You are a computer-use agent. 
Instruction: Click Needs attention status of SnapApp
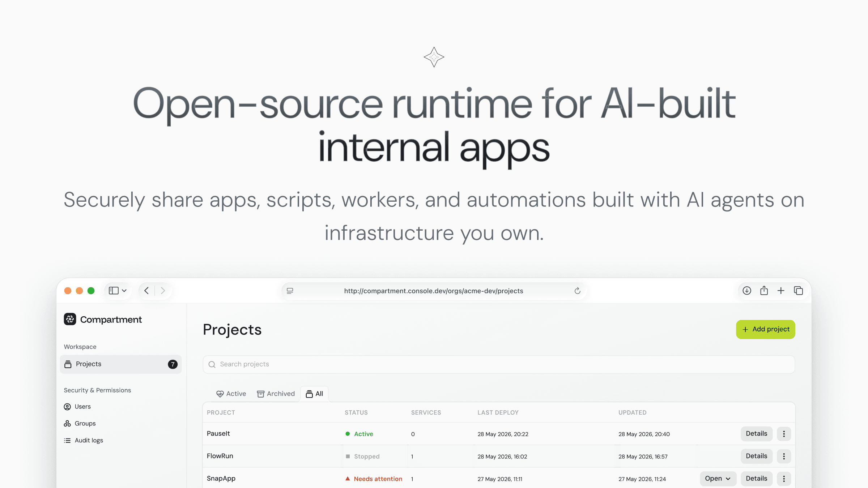pyautogui.click(x=374, y=479)
